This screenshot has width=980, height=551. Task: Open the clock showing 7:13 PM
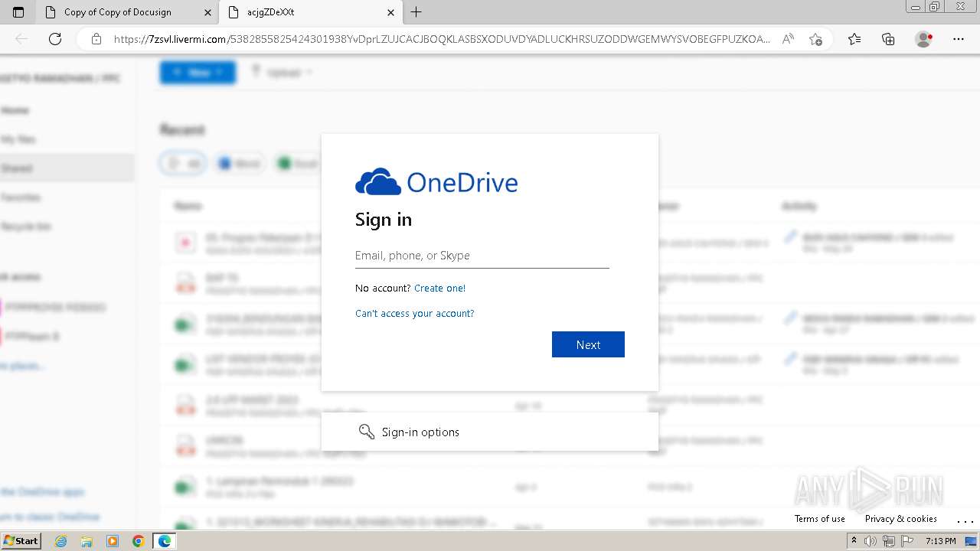pos(940,541)
